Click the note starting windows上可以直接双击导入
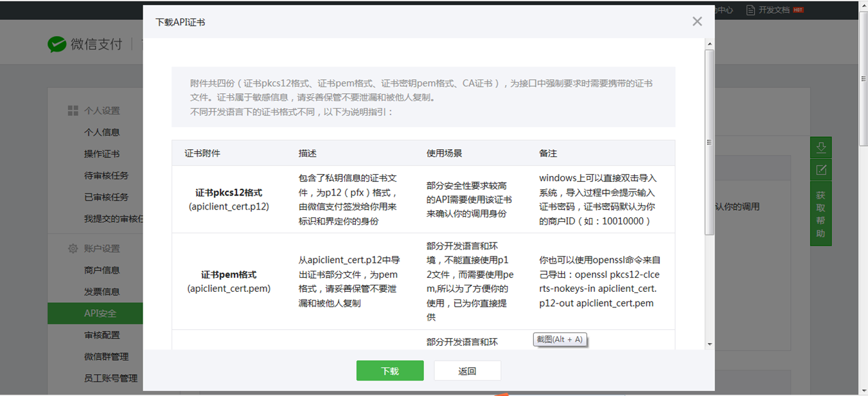868x396 pixels. [x=598, y=199]
